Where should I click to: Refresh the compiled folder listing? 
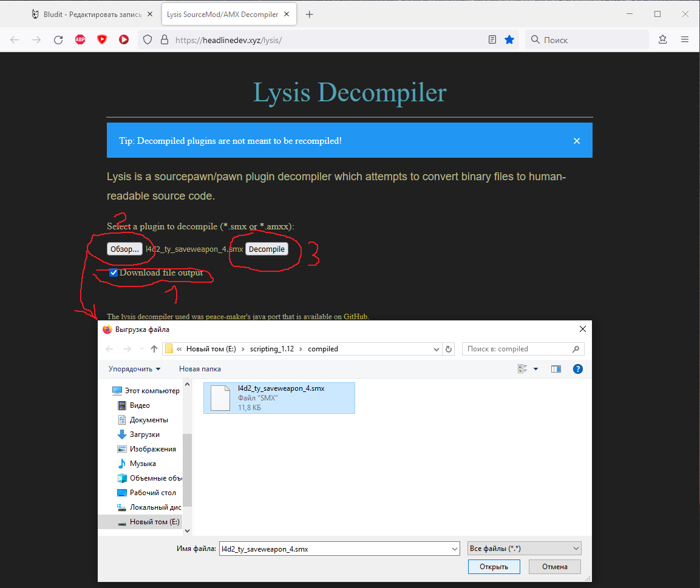pyautogui.click(x=449, y=349)
